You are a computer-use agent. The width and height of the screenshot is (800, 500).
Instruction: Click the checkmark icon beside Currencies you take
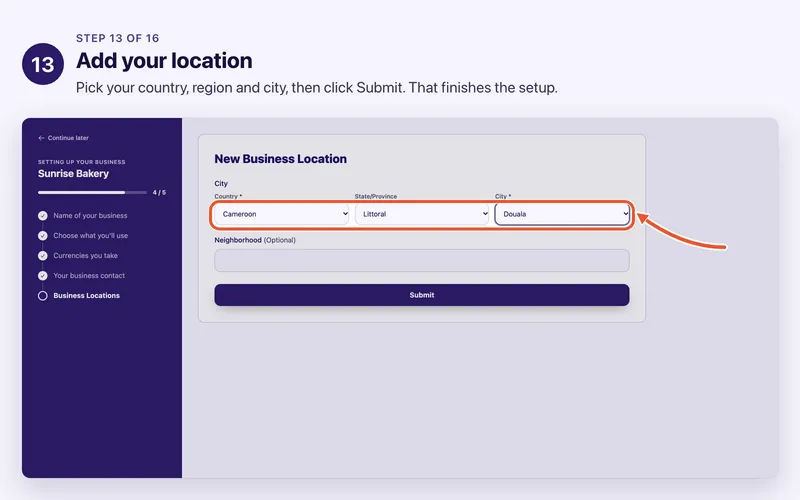pyautogui.click(x=43, y=256)
